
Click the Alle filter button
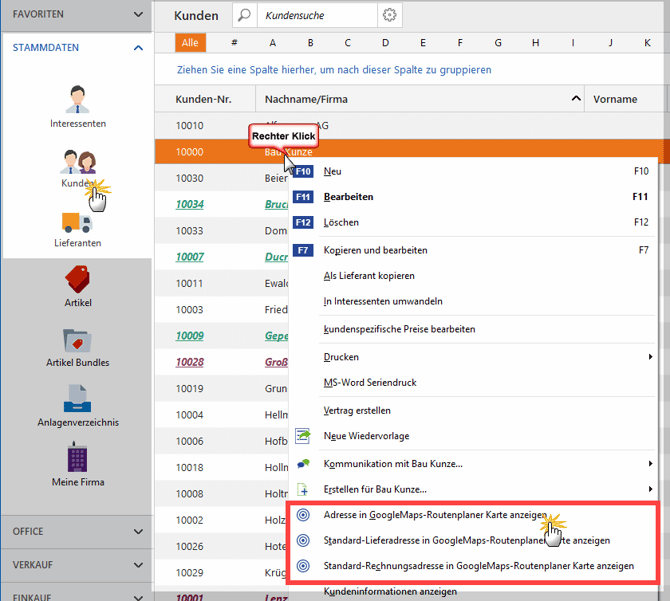coord(189,43)
